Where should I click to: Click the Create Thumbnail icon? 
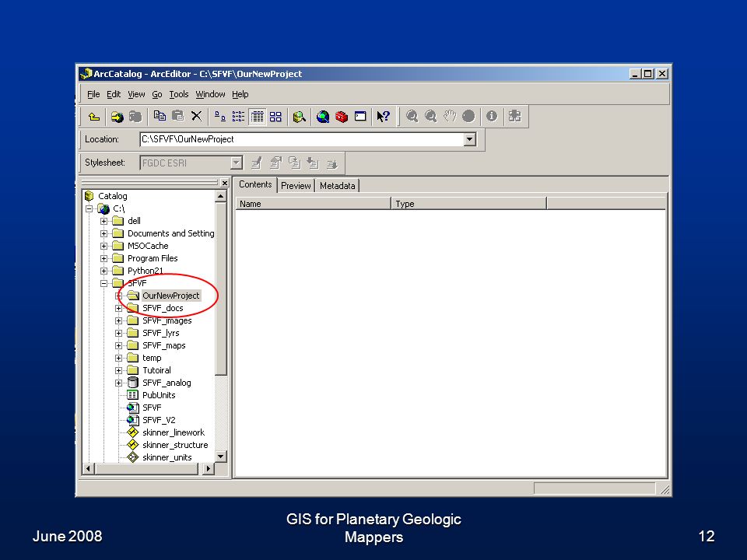pyautogui.click(x=515, y=116)
